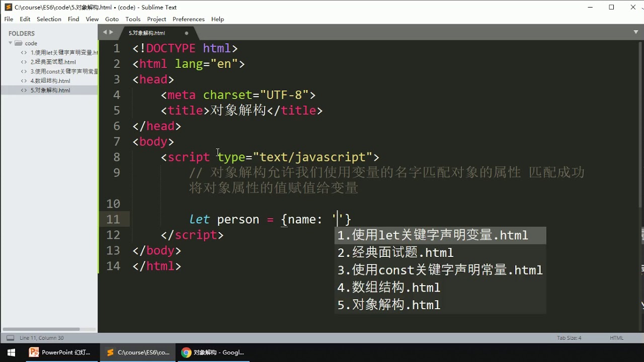The width and height of the screenshot is (644, 362).
Task: Click line number 1 in gutter
Action: point(116,49)
